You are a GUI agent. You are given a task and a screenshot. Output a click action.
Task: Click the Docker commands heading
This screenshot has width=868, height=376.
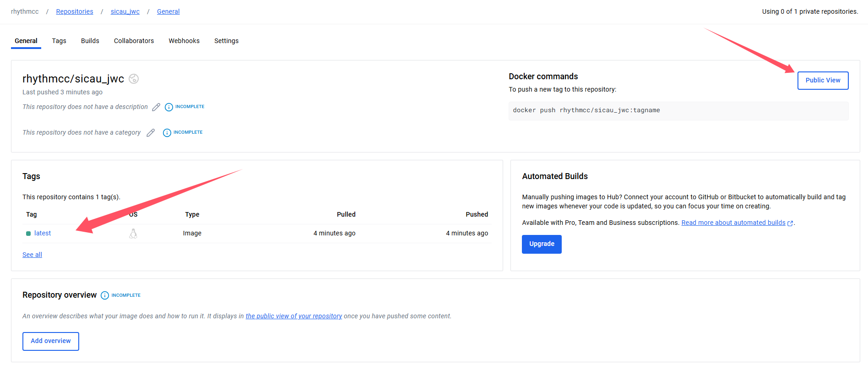543,76
